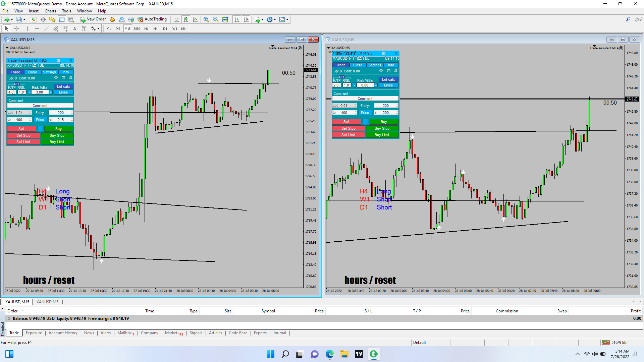Click the crosshair cursor tool
Viewport: 644px width, 362px height.
(16, 29)
